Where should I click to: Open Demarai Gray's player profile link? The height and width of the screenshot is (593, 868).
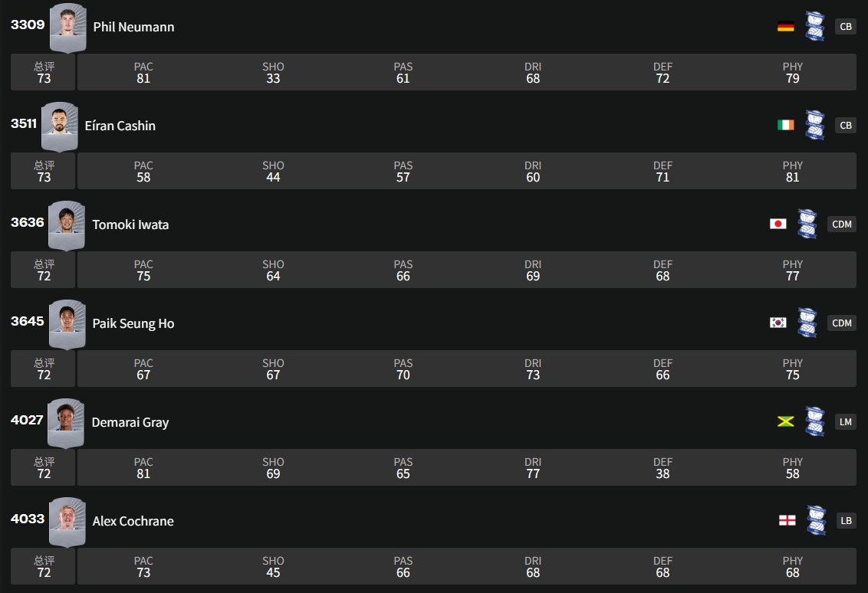[130, 422]
